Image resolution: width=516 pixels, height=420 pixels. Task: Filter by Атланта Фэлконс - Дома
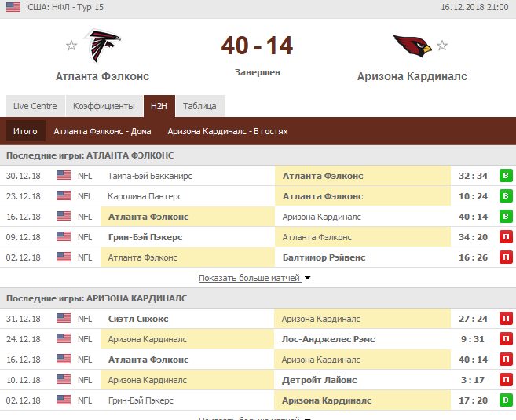(103, 131)
